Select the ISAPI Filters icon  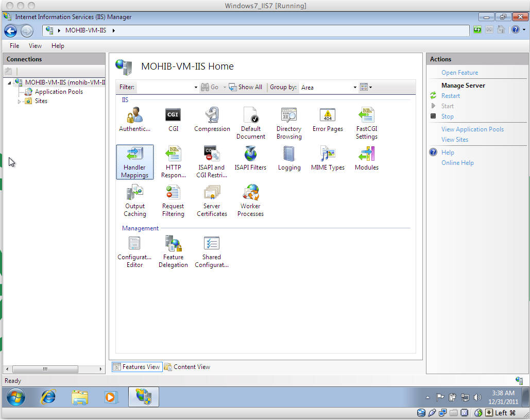point(250,154)
